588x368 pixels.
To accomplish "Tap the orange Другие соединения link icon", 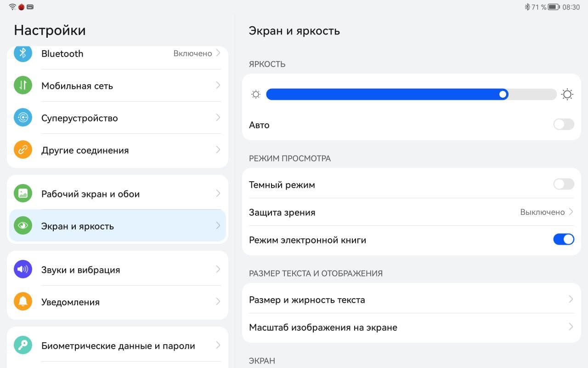I will click(23, 150).
